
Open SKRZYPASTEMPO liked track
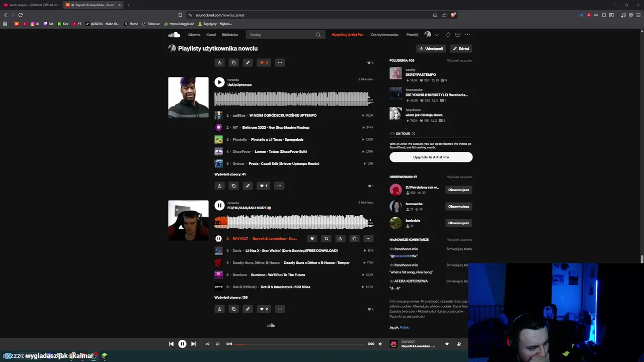coord(421,74)
